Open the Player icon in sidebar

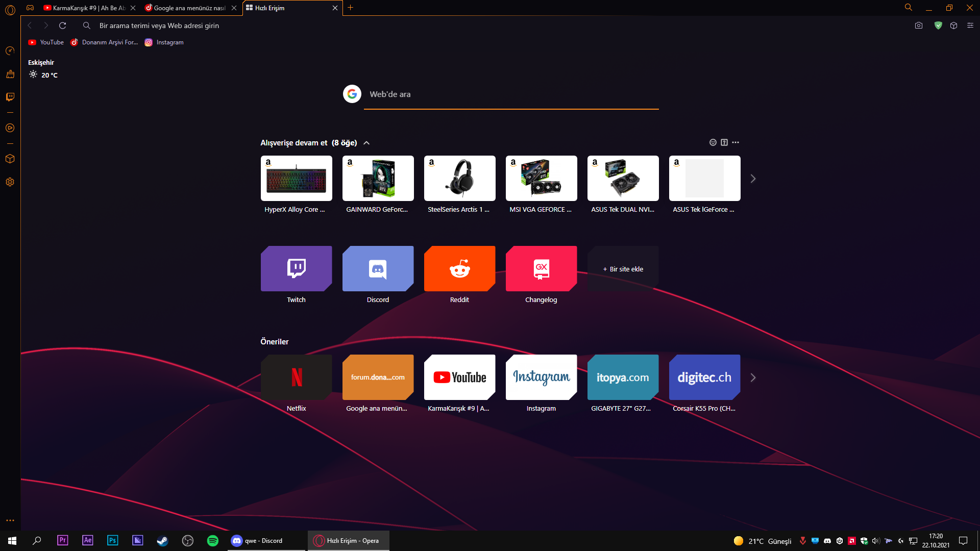10,128
